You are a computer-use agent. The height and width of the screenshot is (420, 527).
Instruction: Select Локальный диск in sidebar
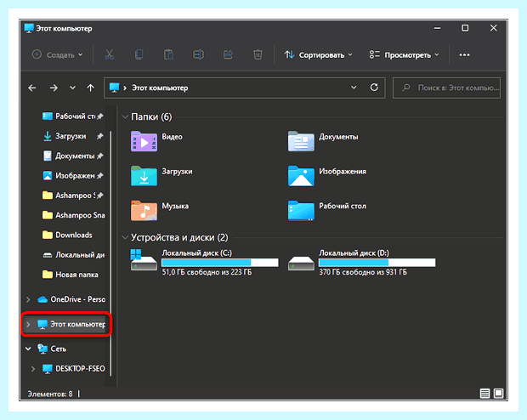tap(73, 255)
